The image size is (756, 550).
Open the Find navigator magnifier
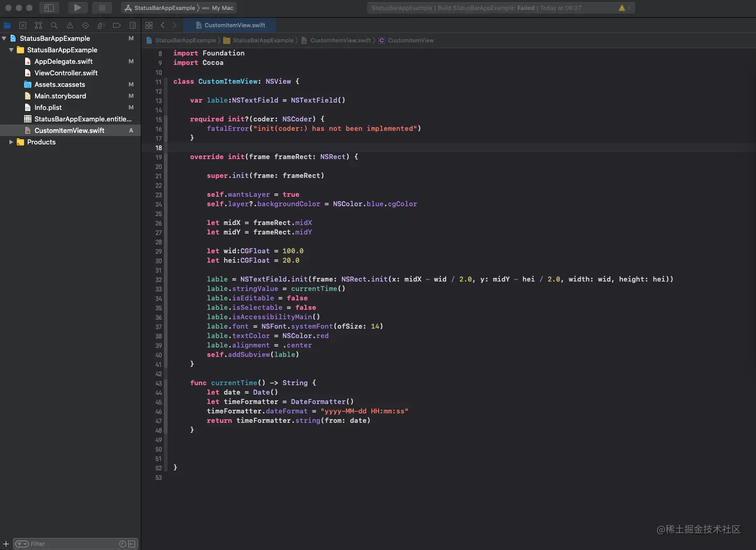(x=54, y=25)
